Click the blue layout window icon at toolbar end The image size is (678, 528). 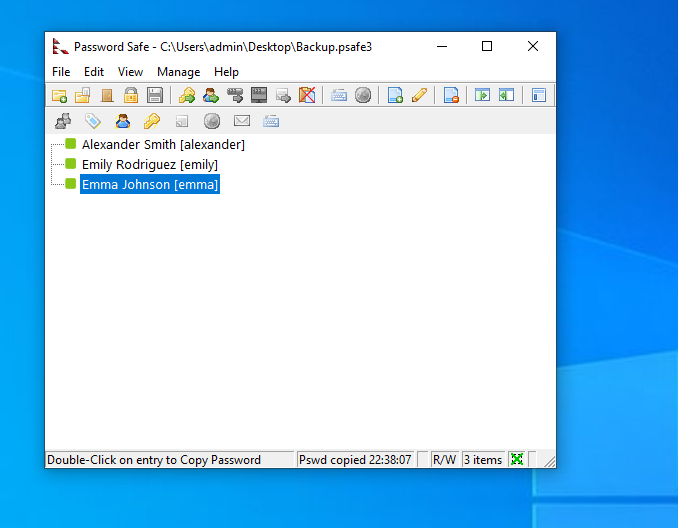[x=539, y=95]
